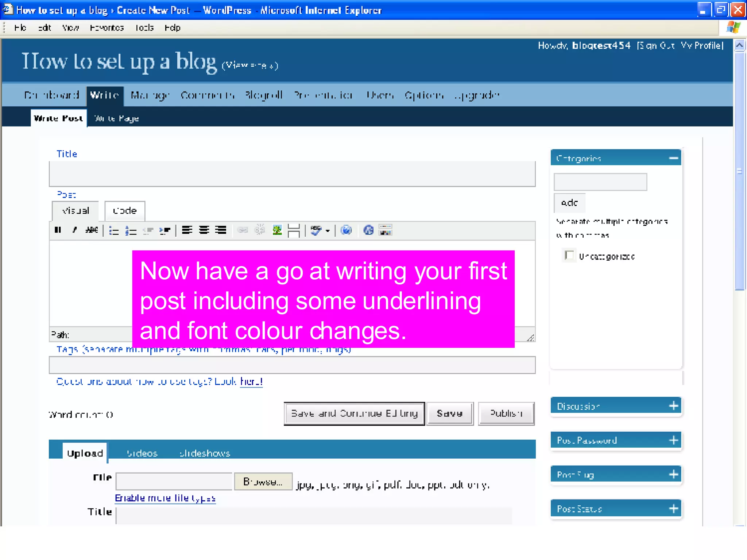Insert a hyperlink via link icon

(243, 230)
